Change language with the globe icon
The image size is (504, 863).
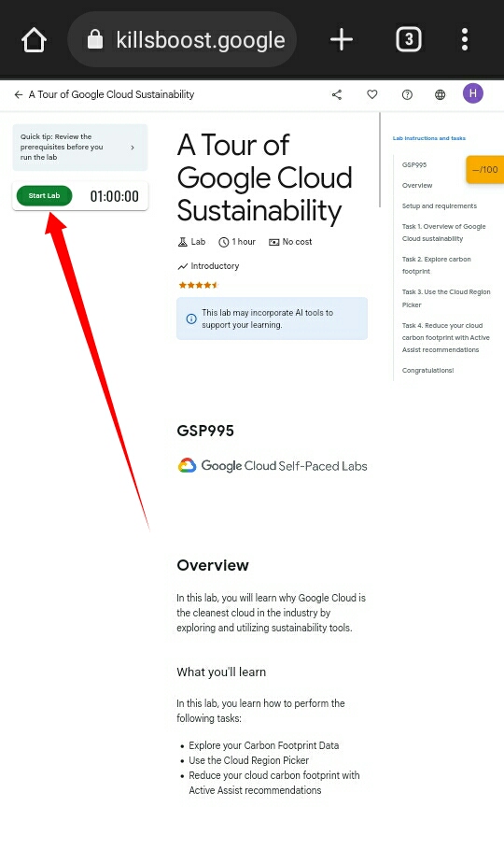click(441, 94)
